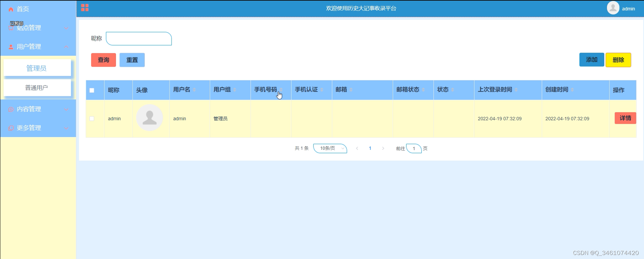Focus the 前往 page jump input

414,148
